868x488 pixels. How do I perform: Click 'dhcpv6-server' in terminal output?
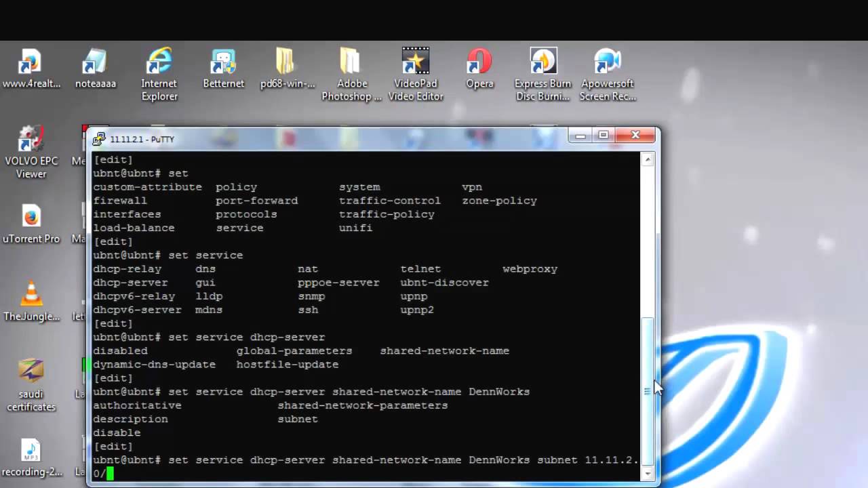pos(137,310)
